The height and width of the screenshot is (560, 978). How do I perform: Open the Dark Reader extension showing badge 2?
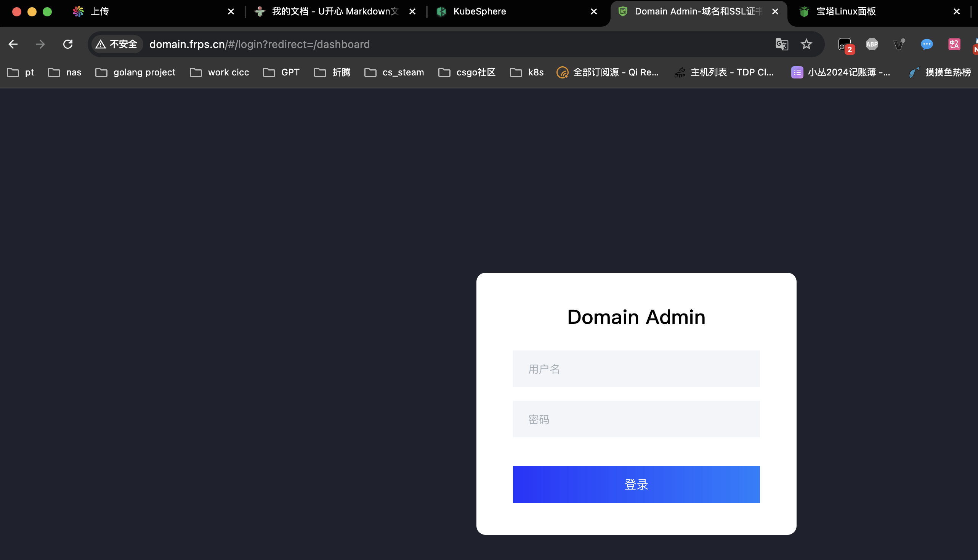844,44
